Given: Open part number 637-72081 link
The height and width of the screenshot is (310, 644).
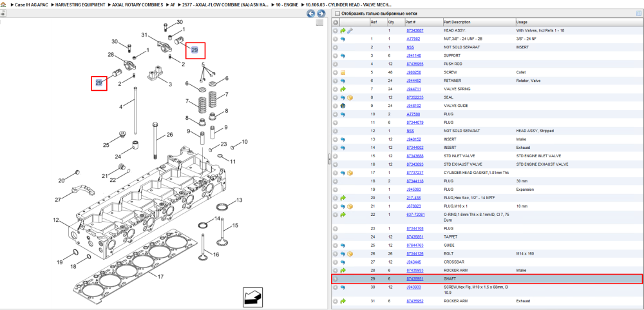Looking at the screenshot, I should click(415, 215).
